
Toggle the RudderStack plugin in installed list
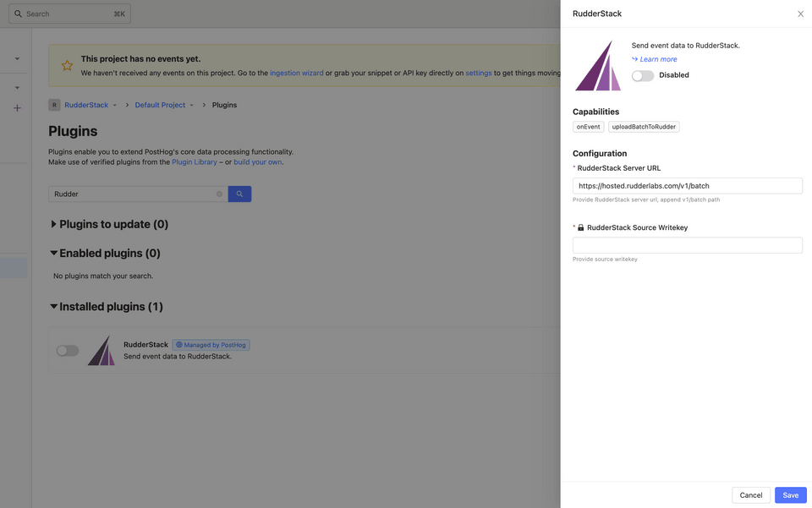click(x=68, y=351)
